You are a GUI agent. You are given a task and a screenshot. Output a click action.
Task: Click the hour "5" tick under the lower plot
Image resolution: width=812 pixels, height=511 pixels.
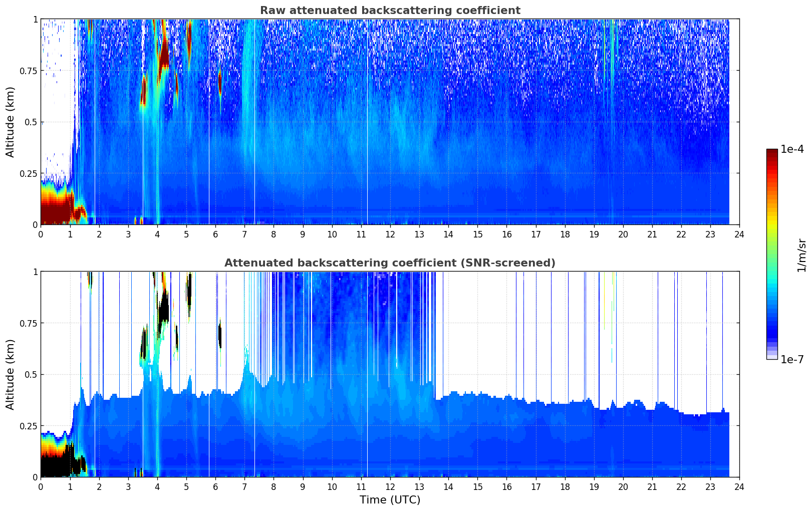tap(186, 486)
